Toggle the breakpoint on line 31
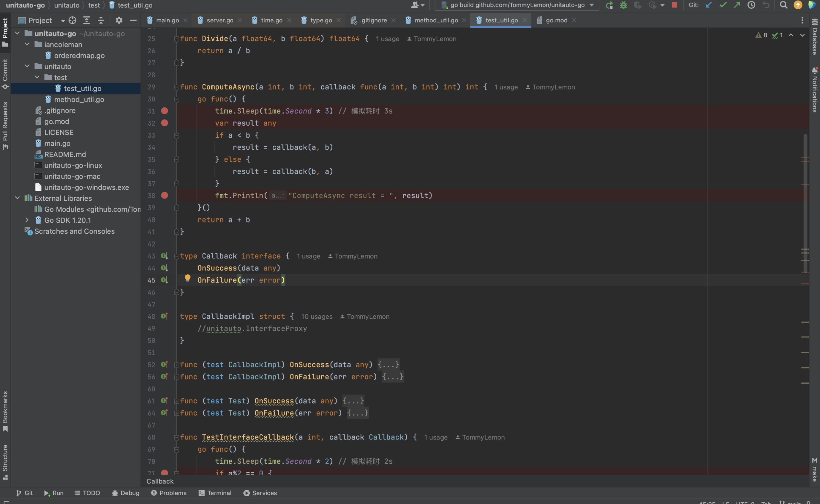The height and width of the screenshot is (504, 820). coord(165,111)
